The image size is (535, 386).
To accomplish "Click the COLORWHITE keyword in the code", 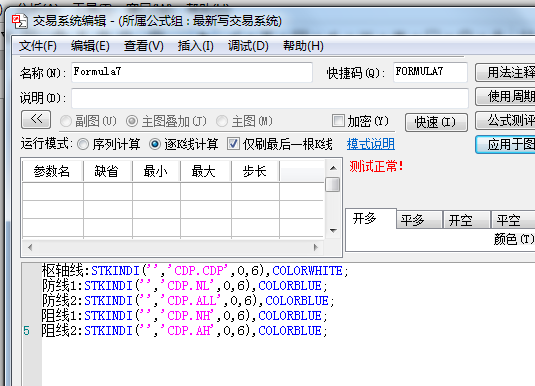I will [307, 271].
